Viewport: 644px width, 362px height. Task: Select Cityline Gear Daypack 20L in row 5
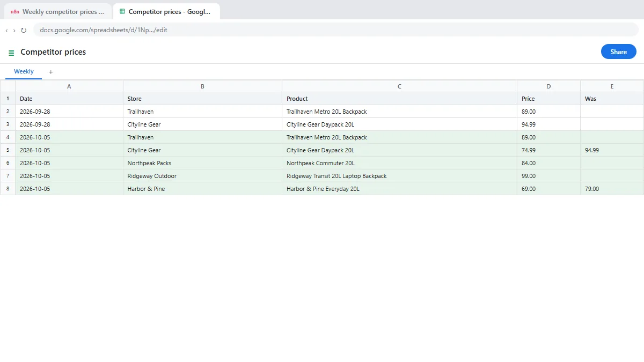(x=399, y=150)
